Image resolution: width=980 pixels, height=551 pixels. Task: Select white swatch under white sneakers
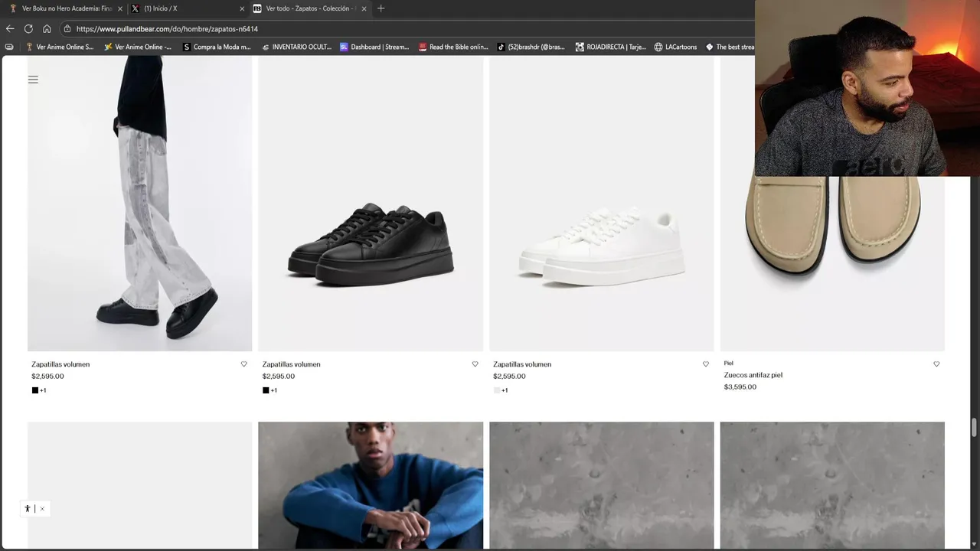496,390
